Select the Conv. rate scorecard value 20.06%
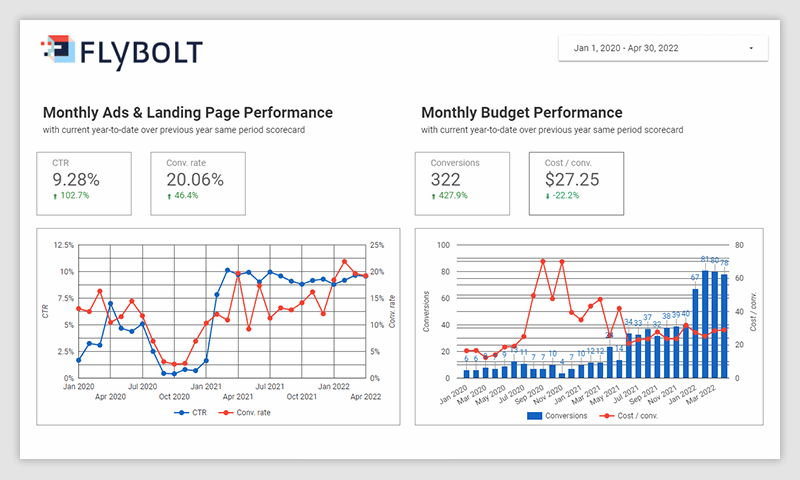The height and width of the screenshot is (480, 800). [195, 179]
